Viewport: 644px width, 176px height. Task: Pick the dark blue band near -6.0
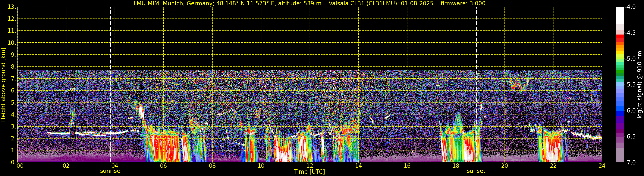[x=620, y=113]
